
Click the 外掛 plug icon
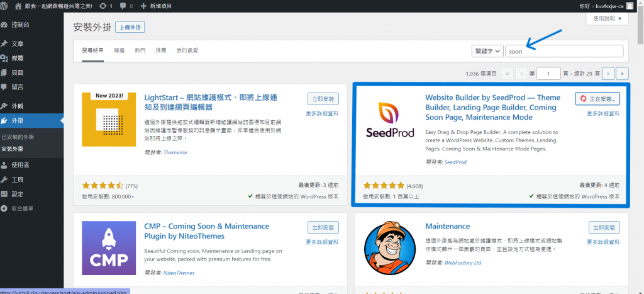pyautogui.click(x=4, y=120)
